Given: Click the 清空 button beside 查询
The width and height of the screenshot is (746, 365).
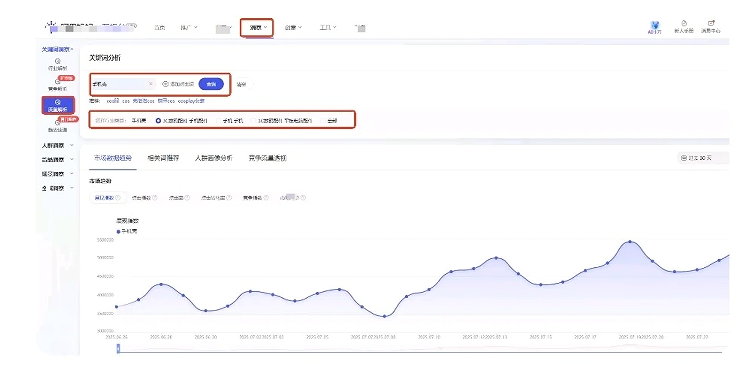Looking at the screenshot, I should [x=243, y=84].
